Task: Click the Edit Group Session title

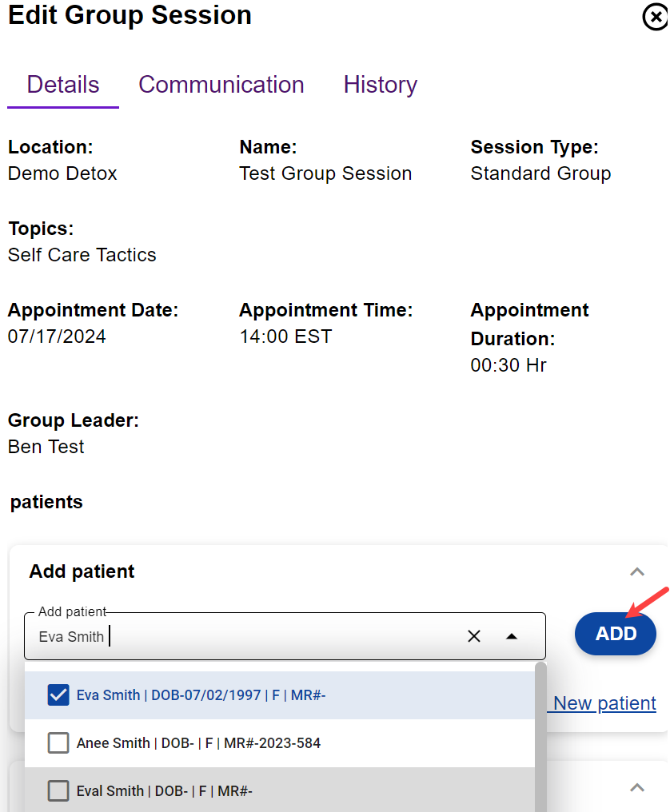Action: 130,14
